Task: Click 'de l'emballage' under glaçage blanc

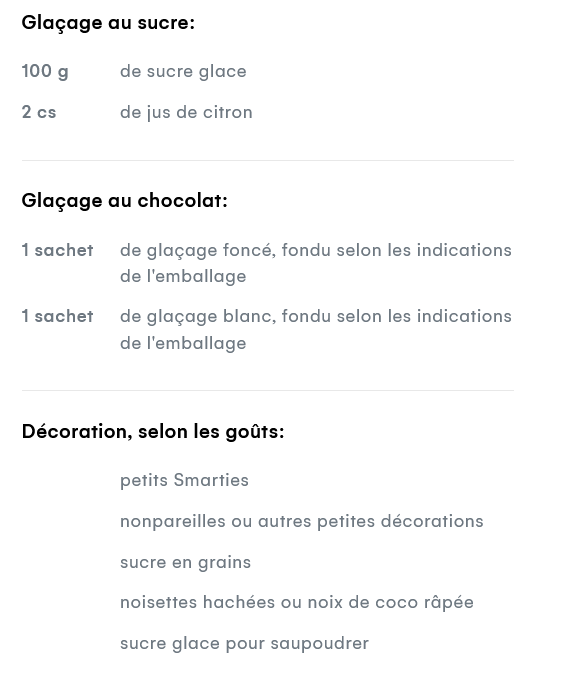Action: click(x=183, y=343)
